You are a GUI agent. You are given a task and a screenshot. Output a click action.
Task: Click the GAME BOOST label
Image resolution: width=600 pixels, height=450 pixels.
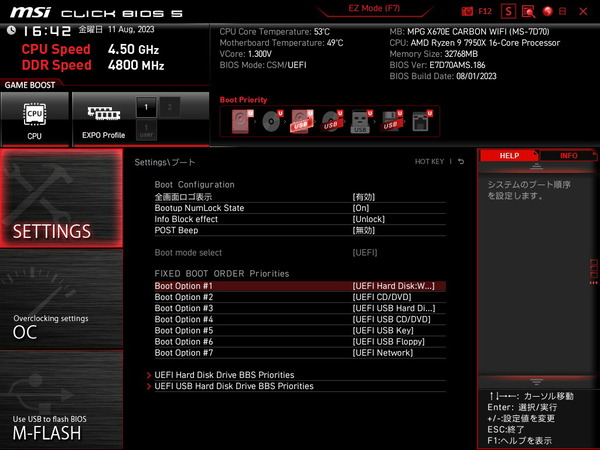(30, 85)
